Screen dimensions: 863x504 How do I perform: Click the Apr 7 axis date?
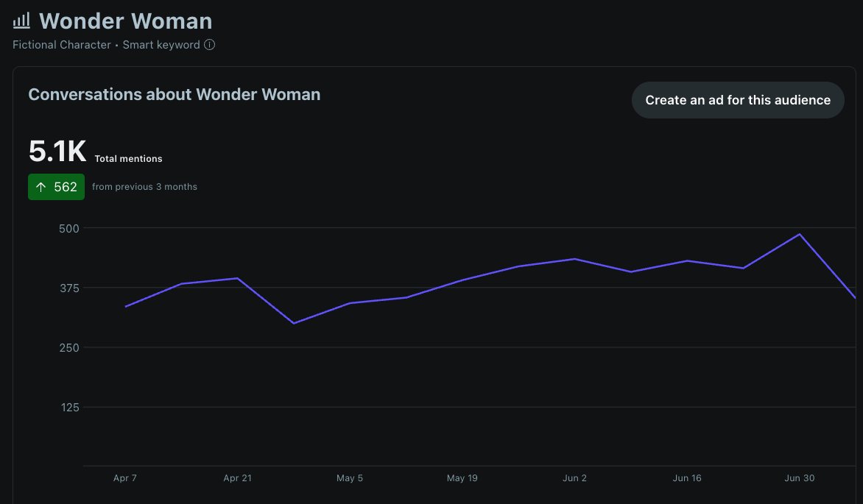tap(125, 478)
